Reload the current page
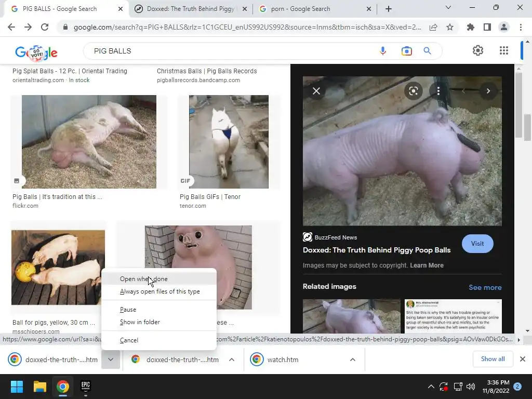 click(45, 27)
